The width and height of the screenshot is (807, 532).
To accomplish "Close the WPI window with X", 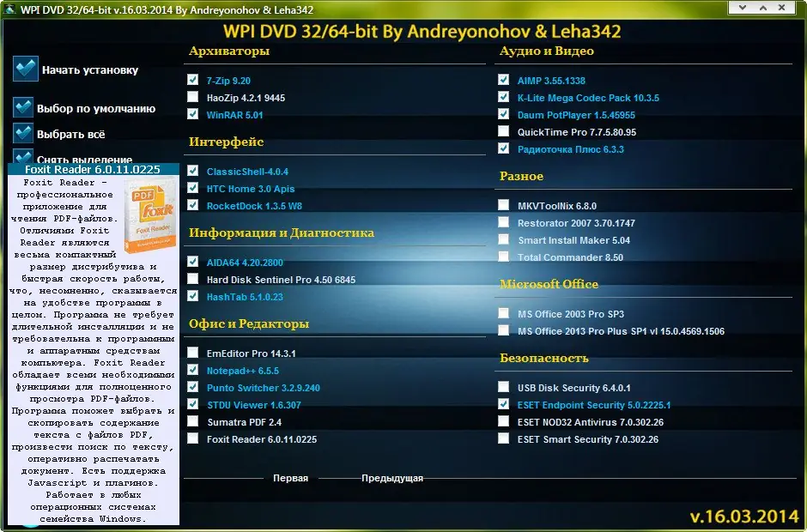I will pyautogui.click(x=782, y=8).
